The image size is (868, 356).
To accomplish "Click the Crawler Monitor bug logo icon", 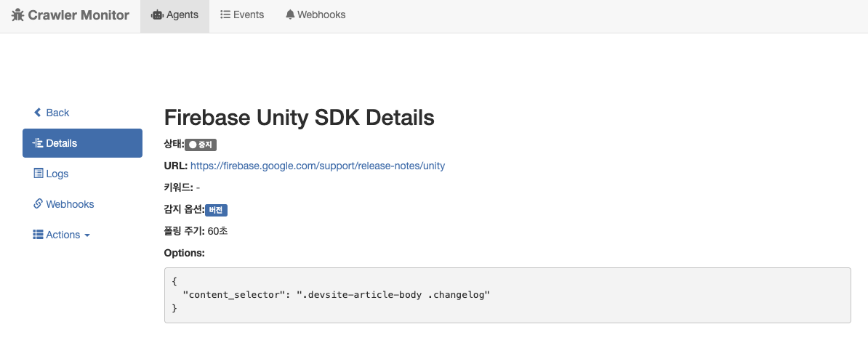I will 17,15.
